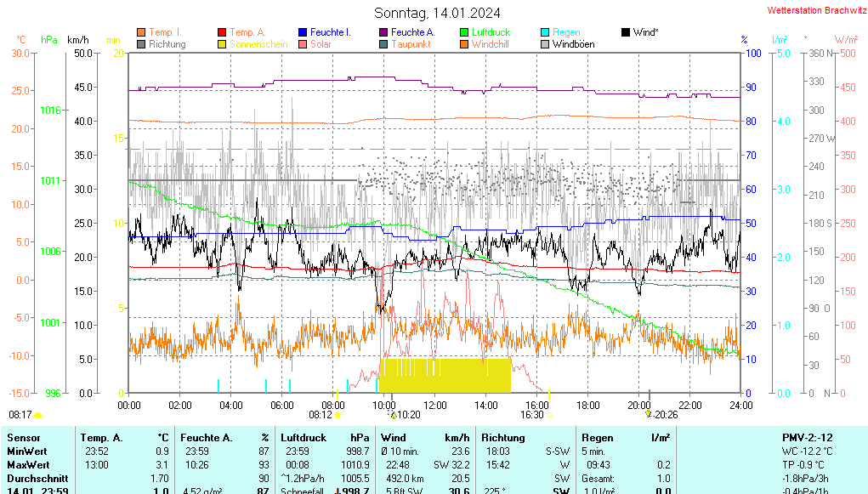Click the Windböen legend label

573,44
